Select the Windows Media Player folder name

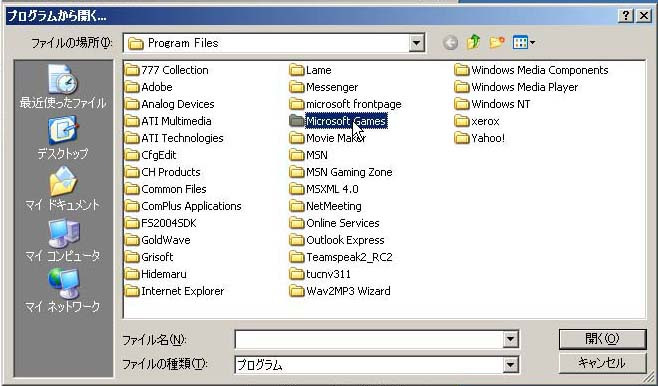525,87
